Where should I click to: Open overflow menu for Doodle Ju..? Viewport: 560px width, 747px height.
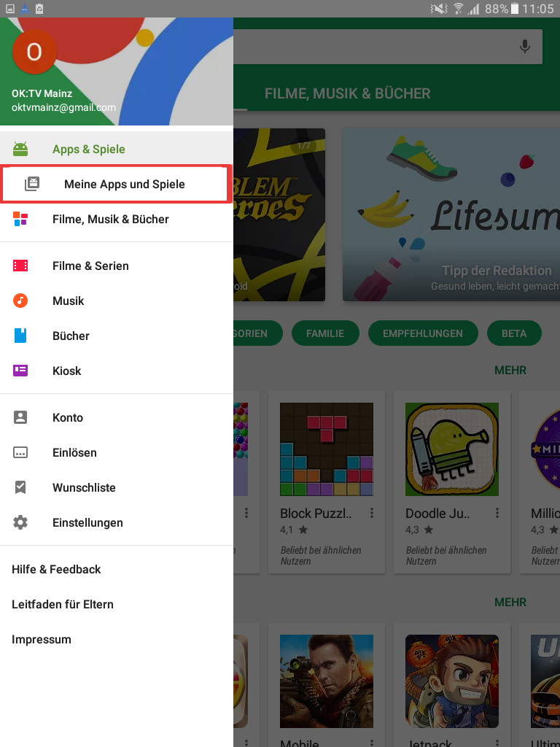[497, 513]
